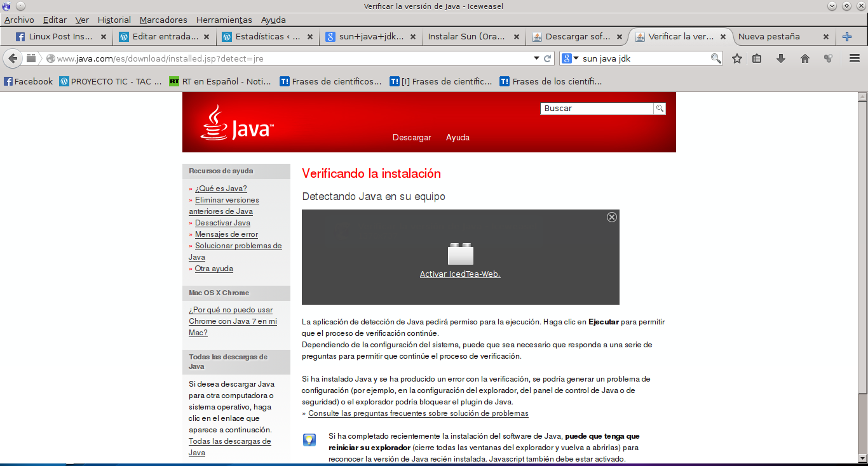Expand the URL bar history dropdown
The image size is (868, 466).
(x=536, y=58)
